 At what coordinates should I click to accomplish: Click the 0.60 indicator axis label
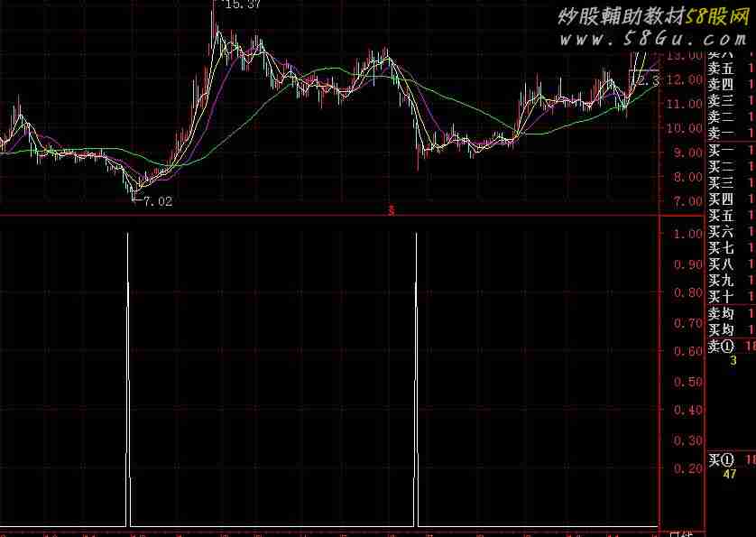tap(688, 351)
